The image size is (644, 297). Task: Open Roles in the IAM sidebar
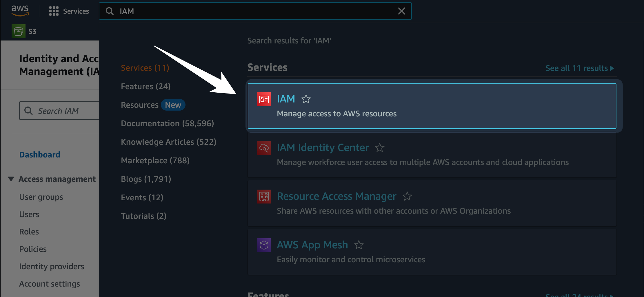[29, 232]
